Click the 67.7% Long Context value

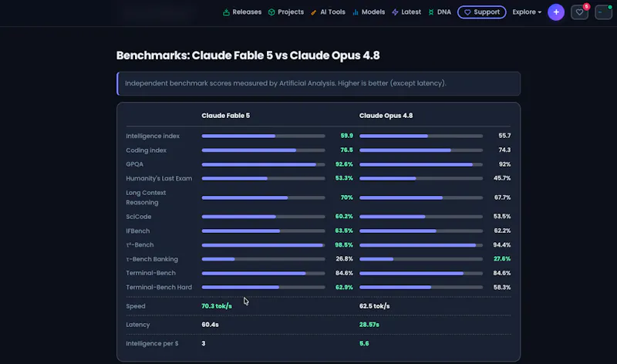point(503,197)
